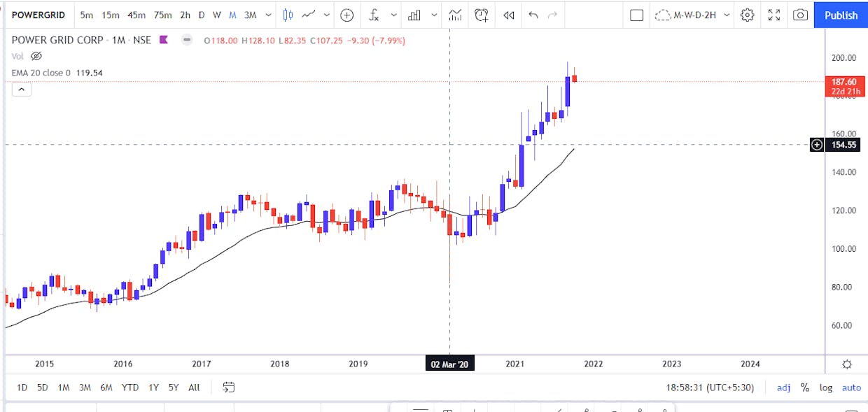Select the D daily timeframe
The height and width of the screenshot is (412, 868).
[202, 15]
